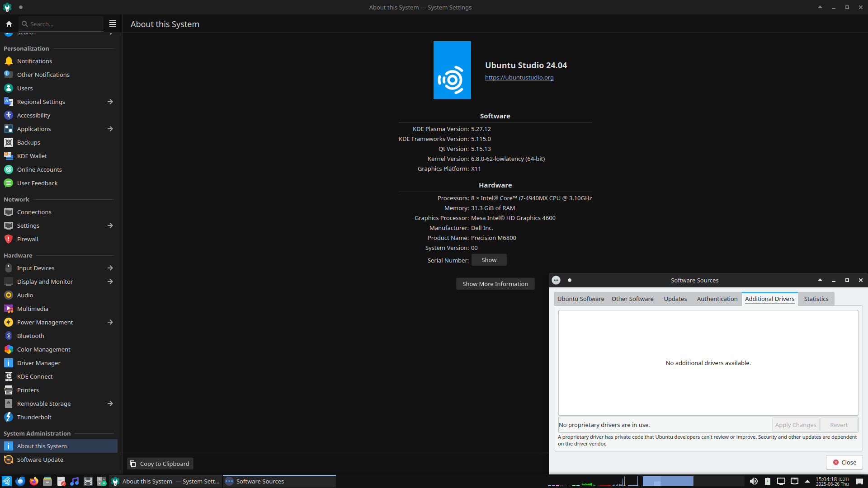Switch to the Other Software tab

tap(632, 299)
